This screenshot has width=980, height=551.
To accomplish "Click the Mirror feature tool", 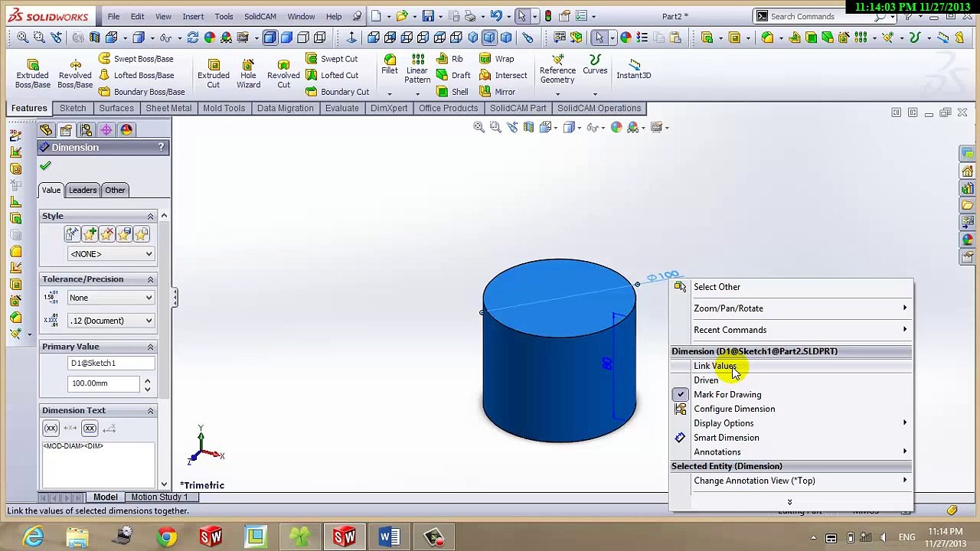I will click(x=498, y=92).
